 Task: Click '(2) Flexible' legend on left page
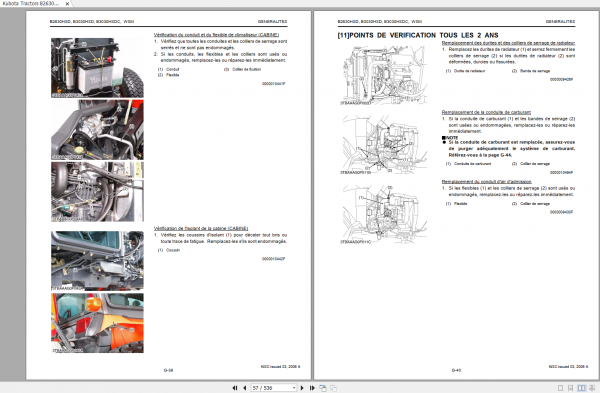pos(168,75)
